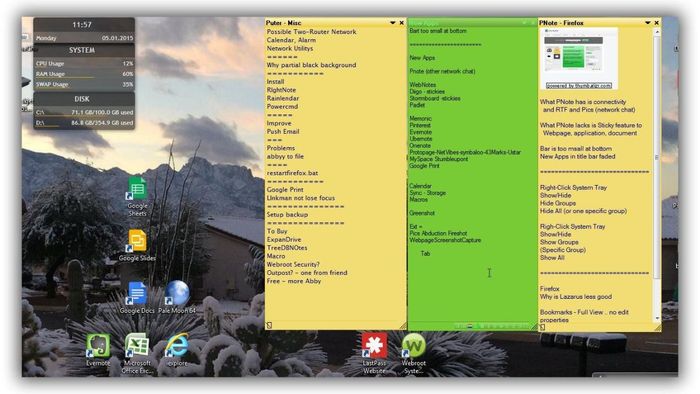Viewport: 700px width, 394px height.
Task: Click the Monday 05.01.2015 date row
Action: [84, 38]
